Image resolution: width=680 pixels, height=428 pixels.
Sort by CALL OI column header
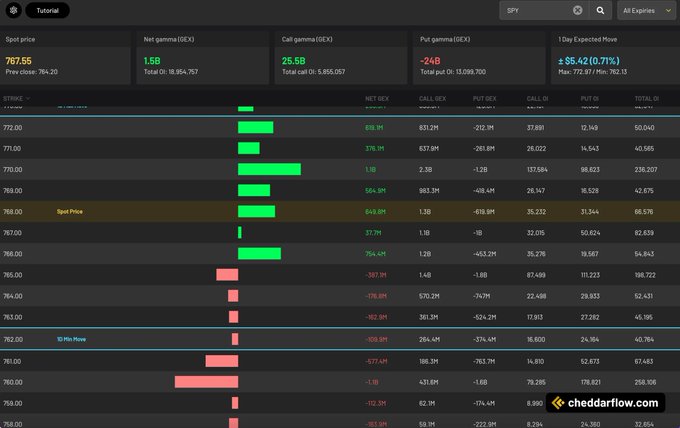[537, 98]
